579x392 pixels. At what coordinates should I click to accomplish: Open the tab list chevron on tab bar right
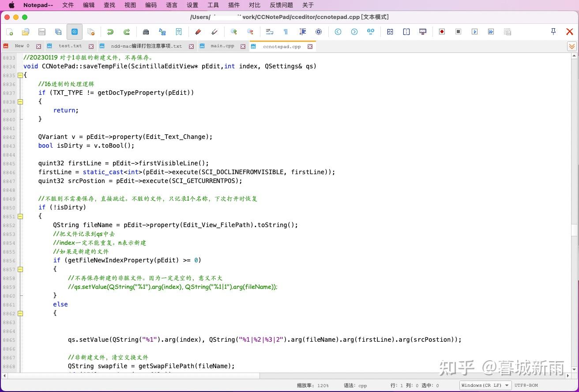click(572, 46)
